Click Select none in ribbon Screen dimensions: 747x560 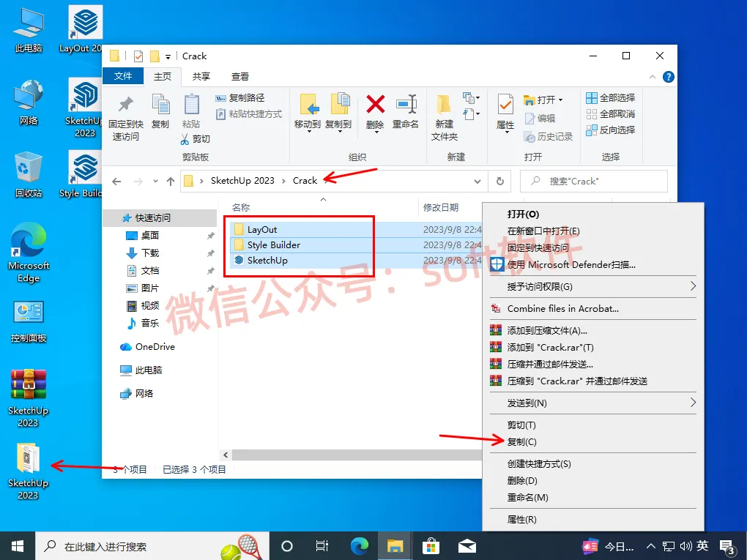[610, 113]
